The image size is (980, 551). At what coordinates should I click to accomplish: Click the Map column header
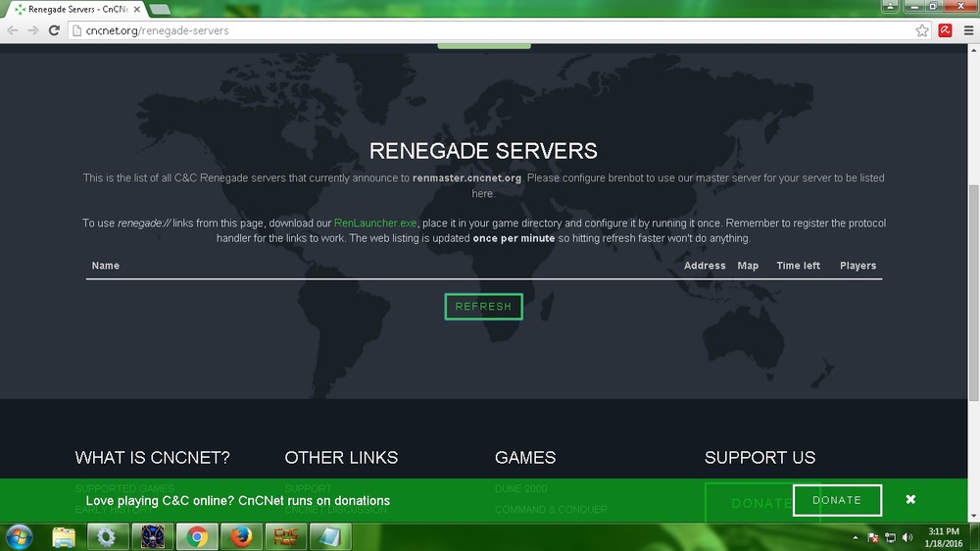click(x=748, y=266)
